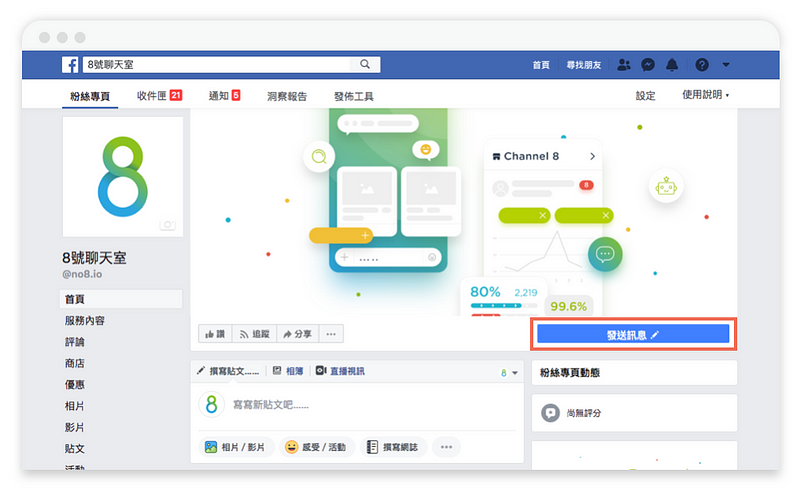Open 商店 in the left sidebar

(74, 363)
